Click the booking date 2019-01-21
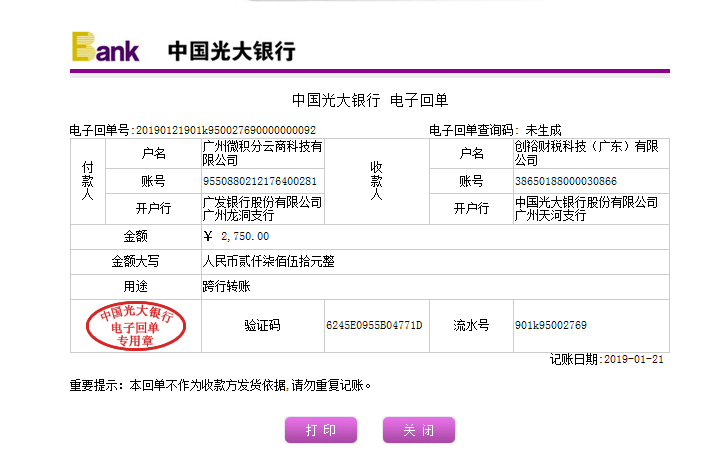This screenshot has height=460, width=702. coord(634,359)
